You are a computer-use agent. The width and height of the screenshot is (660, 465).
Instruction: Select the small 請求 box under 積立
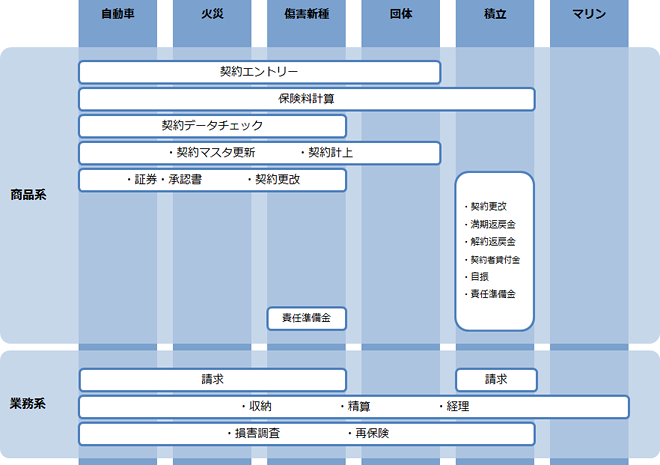(496, 380)
